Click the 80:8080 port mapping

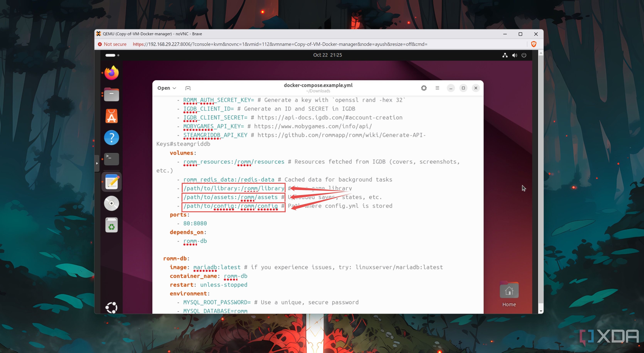[195, 223]
